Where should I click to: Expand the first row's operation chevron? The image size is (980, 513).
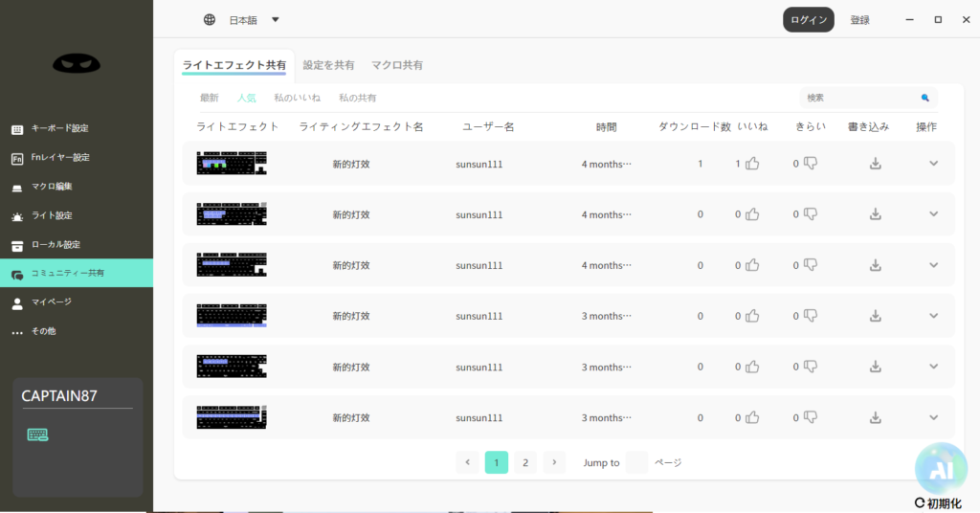(934, 164)
